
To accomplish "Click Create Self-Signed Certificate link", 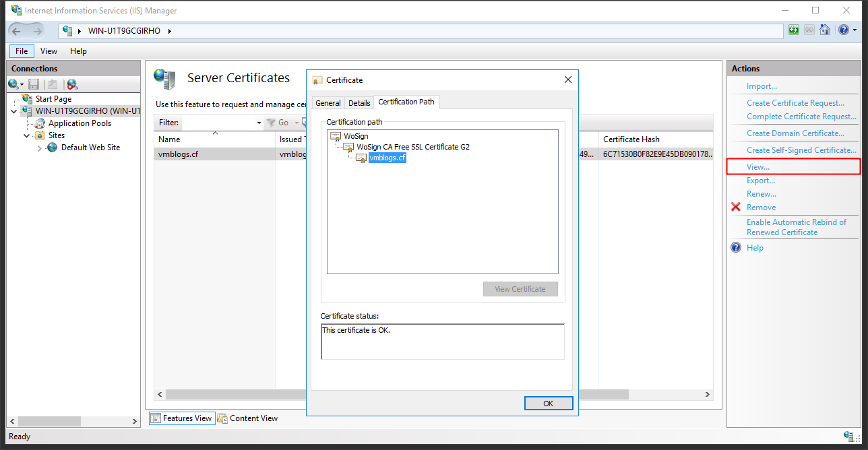I will pos(801,150).
